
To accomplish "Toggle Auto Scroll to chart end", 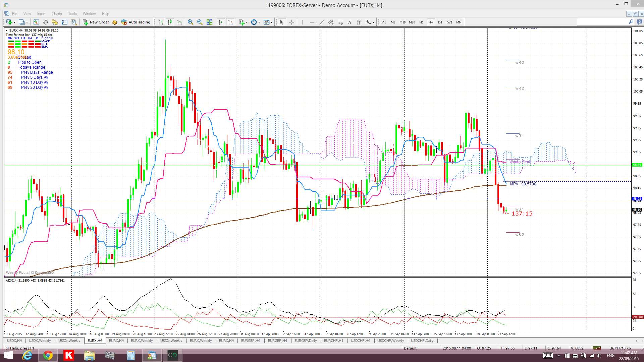I will pos(221,22).
